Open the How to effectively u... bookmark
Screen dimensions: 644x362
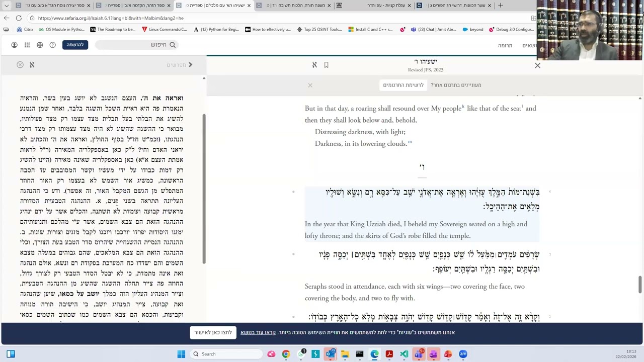click(x=268, y=30)
